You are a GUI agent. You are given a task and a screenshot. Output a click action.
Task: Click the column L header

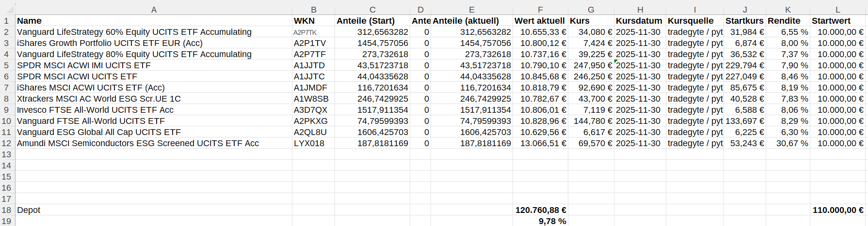837,10
